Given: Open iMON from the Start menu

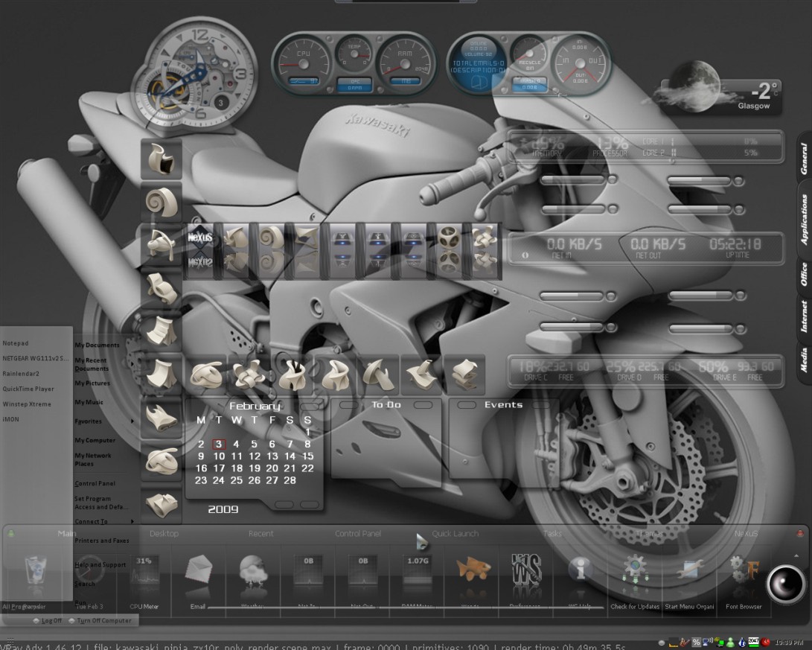Looking at the screenshot, I should pyautogui.click(x=10, y=419).
